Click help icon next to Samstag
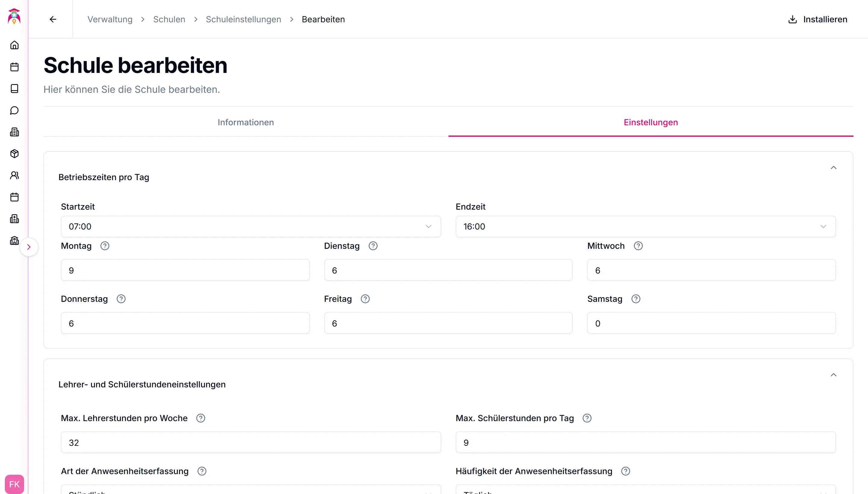Image resolution: width=868 pixels, height=494 pixels. pyautogui.click(x=636, y=299)
